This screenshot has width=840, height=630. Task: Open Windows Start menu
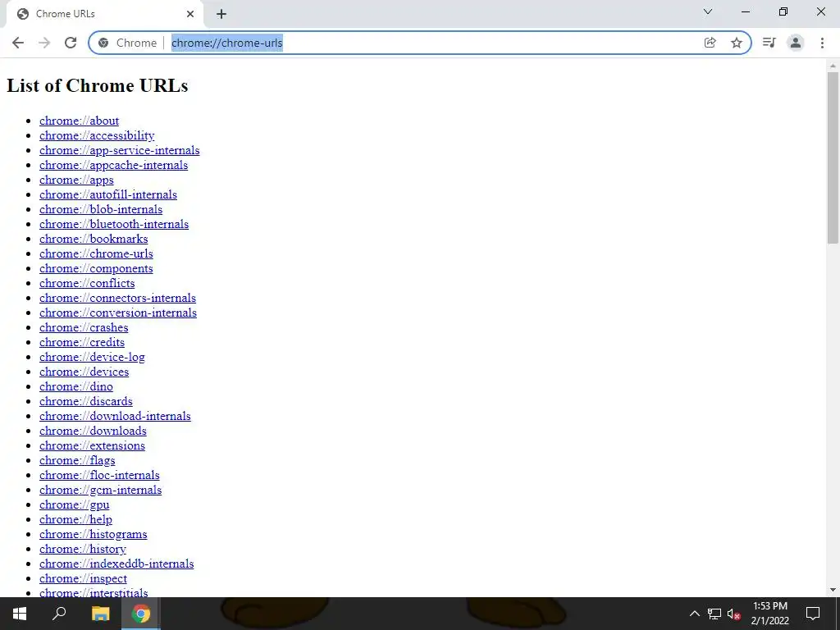tap(20, 614)
